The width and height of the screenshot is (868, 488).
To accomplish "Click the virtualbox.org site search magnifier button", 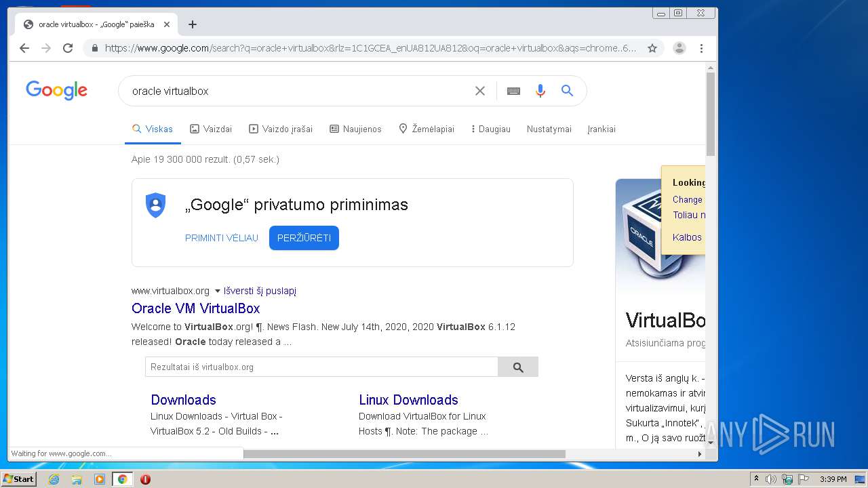I will pyautogui.click(x=518, y=367).
